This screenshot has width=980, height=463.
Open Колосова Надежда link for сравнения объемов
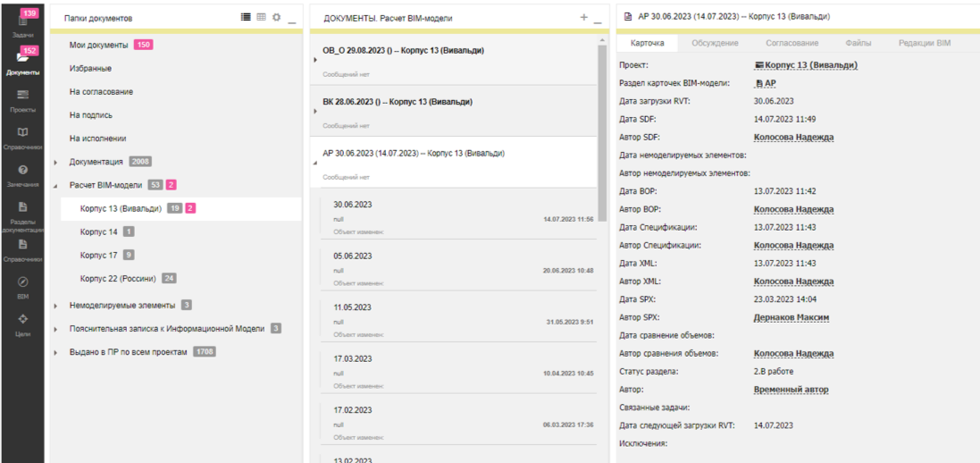794,354
